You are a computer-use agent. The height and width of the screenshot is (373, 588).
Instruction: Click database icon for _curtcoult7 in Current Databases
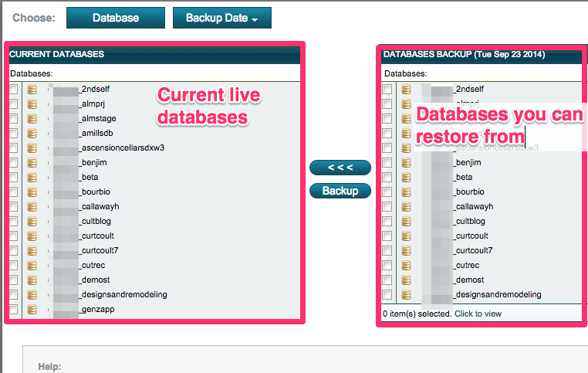32,250
